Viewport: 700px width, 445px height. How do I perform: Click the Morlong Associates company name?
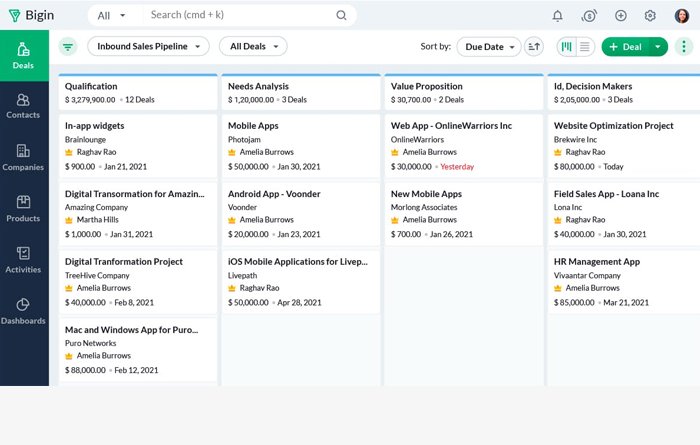coord(424,208)
